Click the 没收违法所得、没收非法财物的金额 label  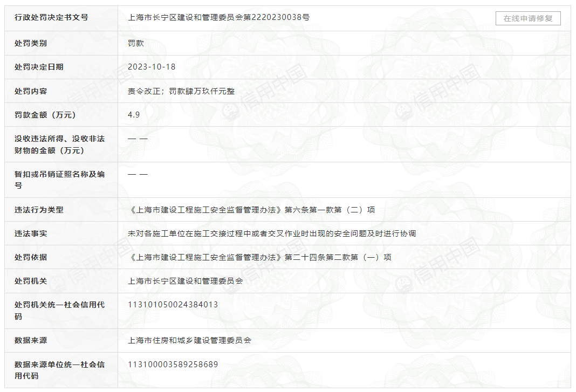pos(59,145)
